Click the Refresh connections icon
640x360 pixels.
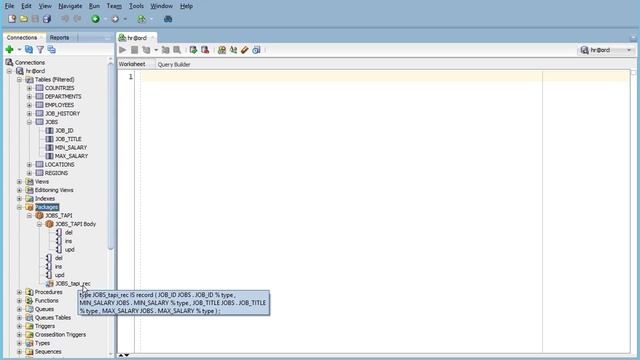(x=29, y=50)
